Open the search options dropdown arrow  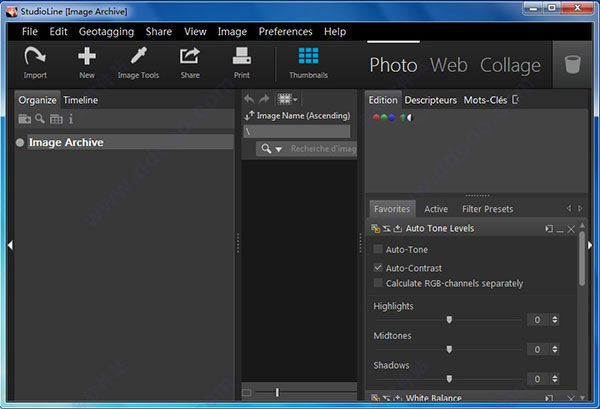(279, 149)
